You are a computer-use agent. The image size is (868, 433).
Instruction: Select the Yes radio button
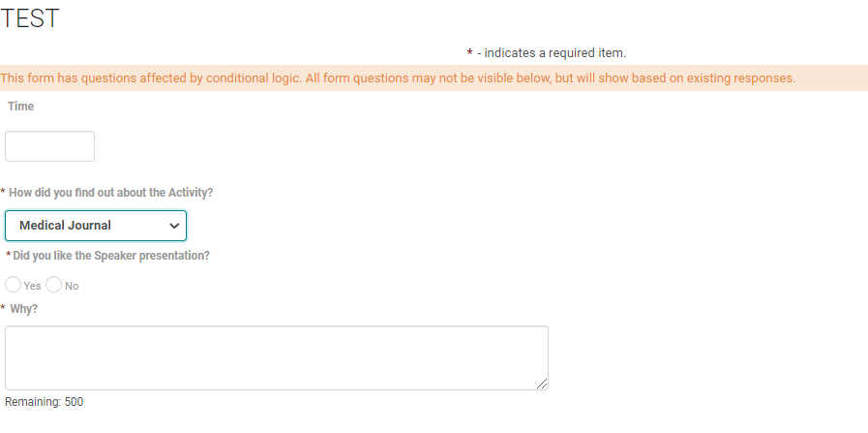pyautogui.click(x=13, y=285)
